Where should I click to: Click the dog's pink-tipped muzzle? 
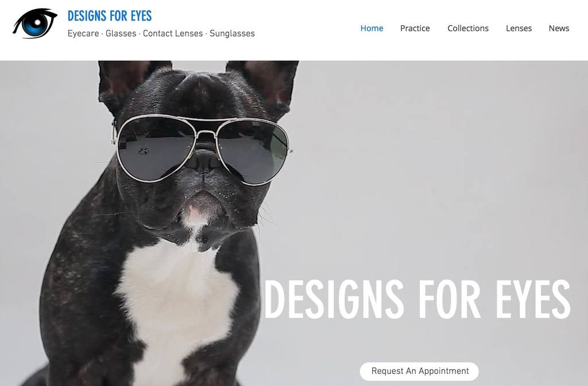click(197, 213)
